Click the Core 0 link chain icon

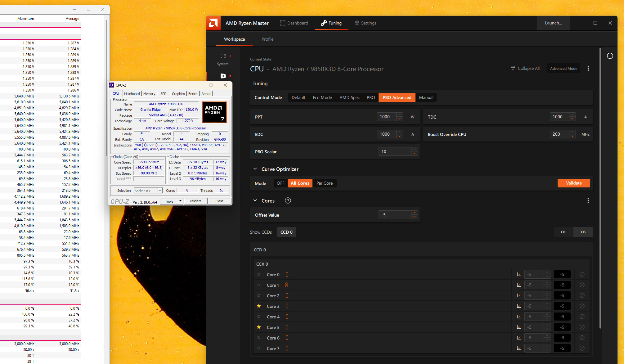(x=287, y=274)
